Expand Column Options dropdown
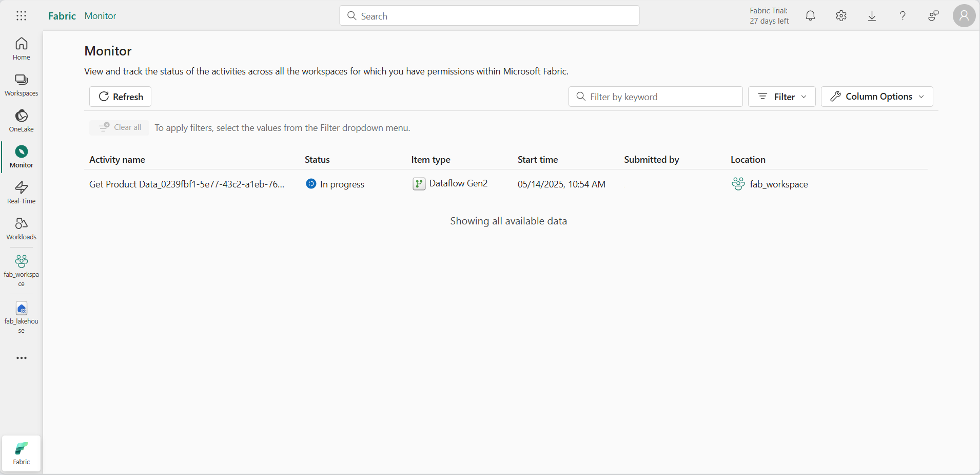 [877, 97]
